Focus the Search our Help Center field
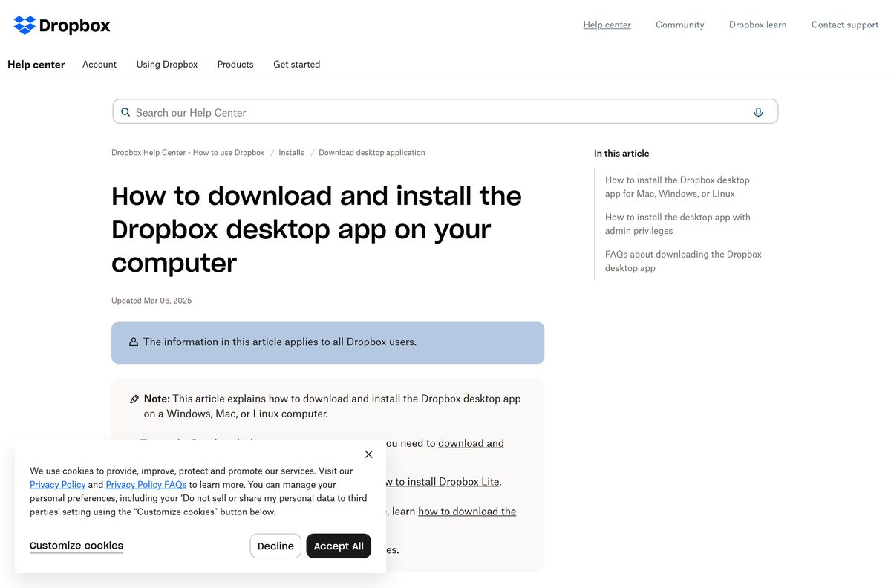Screen dimensions: 891x588 coord(445,112)
